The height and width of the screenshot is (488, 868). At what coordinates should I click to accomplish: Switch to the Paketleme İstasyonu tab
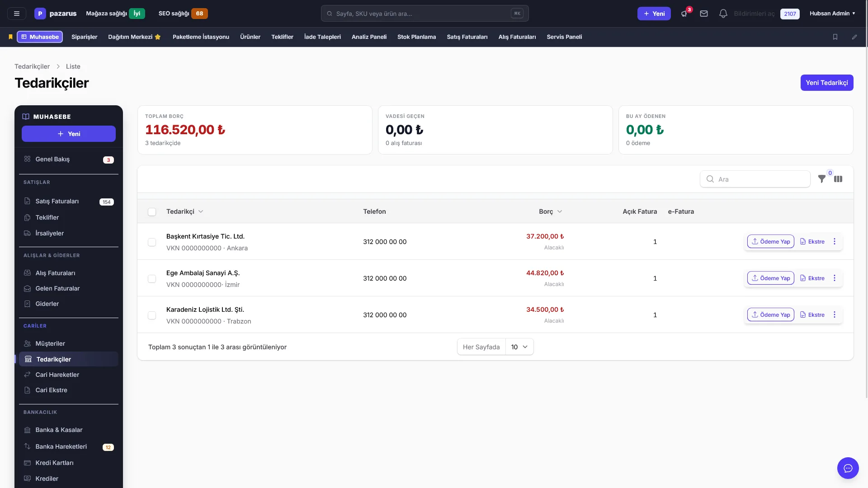pos(201,37)
